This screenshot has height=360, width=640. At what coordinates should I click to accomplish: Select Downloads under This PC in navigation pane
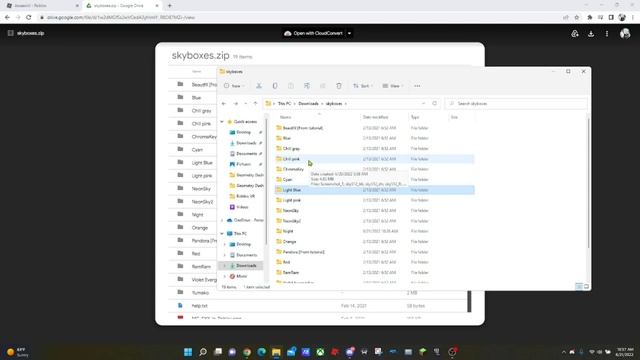click(x=246, y=266)
